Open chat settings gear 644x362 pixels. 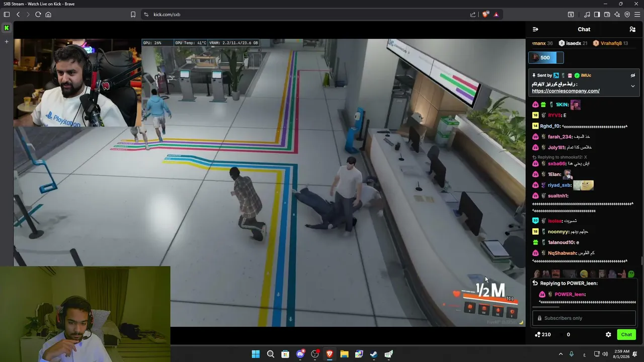(608, 334)
